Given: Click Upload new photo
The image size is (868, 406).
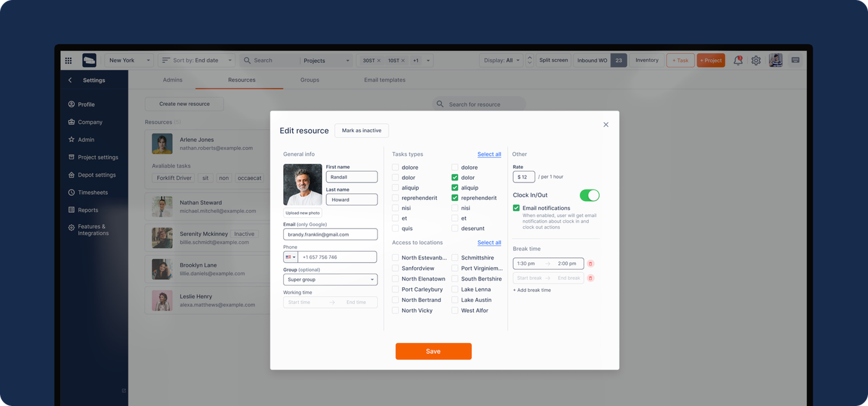Looking at the screenshot, I should pyautogui.click(x=302, y=213).
